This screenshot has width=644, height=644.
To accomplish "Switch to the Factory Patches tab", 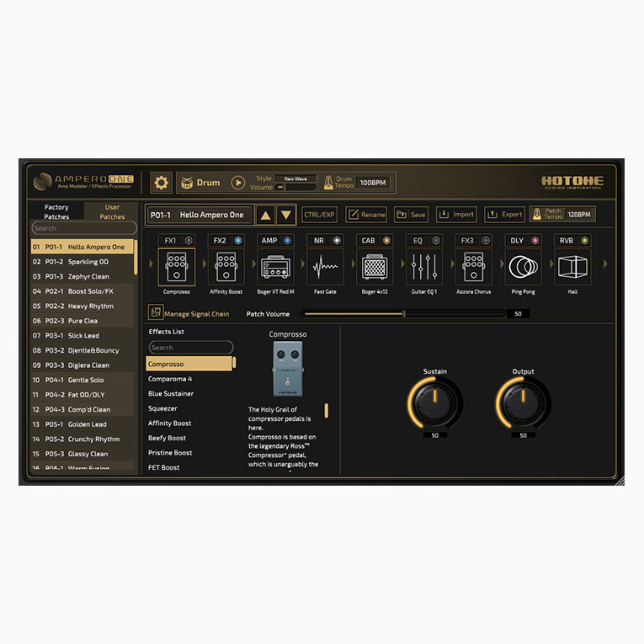I will [56, 211].
